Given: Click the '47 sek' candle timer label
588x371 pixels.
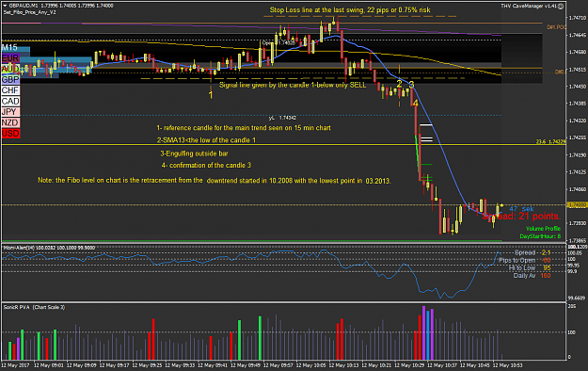Looking at the screenshot, I should [x=521, y=209].
